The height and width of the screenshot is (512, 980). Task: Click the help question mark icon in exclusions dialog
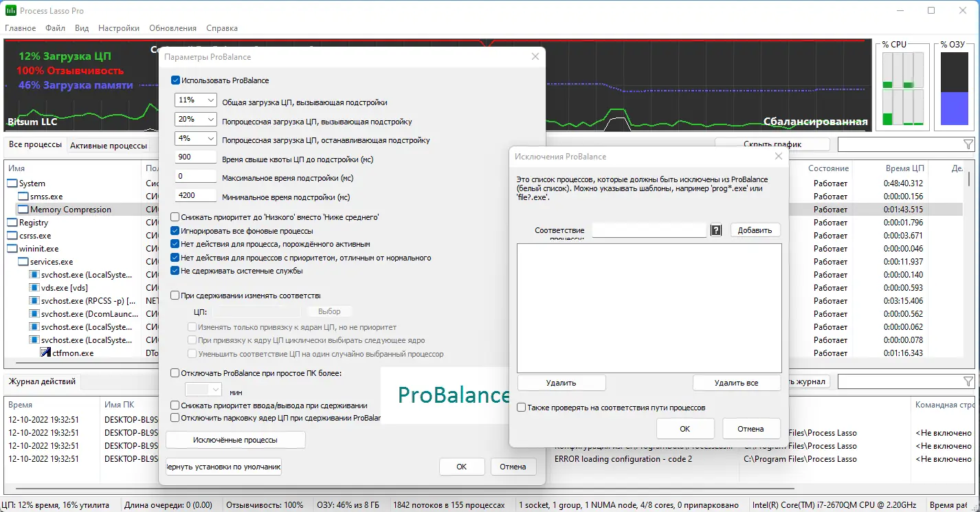pos(716,230)
